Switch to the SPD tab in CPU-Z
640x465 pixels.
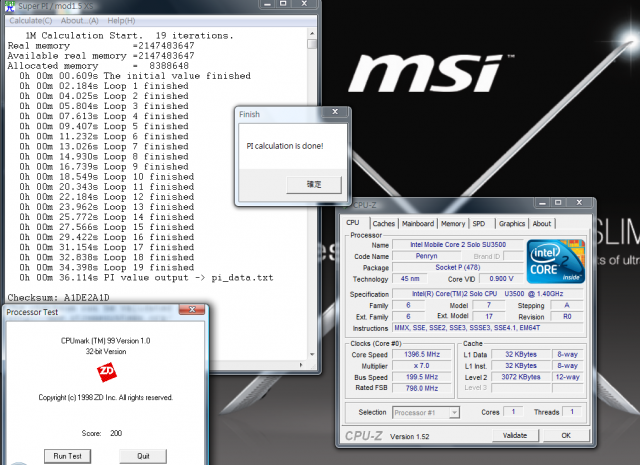479,224
